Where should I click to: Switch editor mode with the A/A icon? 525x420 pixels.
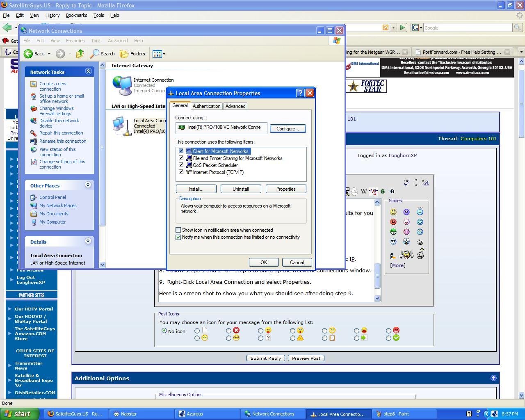point(425,183)
